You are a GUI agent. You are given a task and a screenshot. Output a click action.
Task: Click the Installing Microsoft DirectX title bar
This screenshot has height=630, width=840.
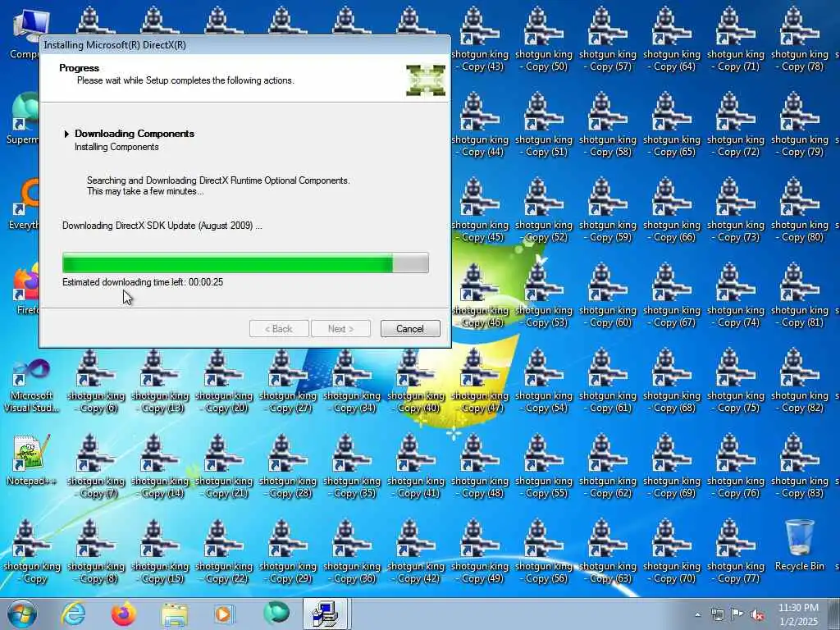click(245, 45)
